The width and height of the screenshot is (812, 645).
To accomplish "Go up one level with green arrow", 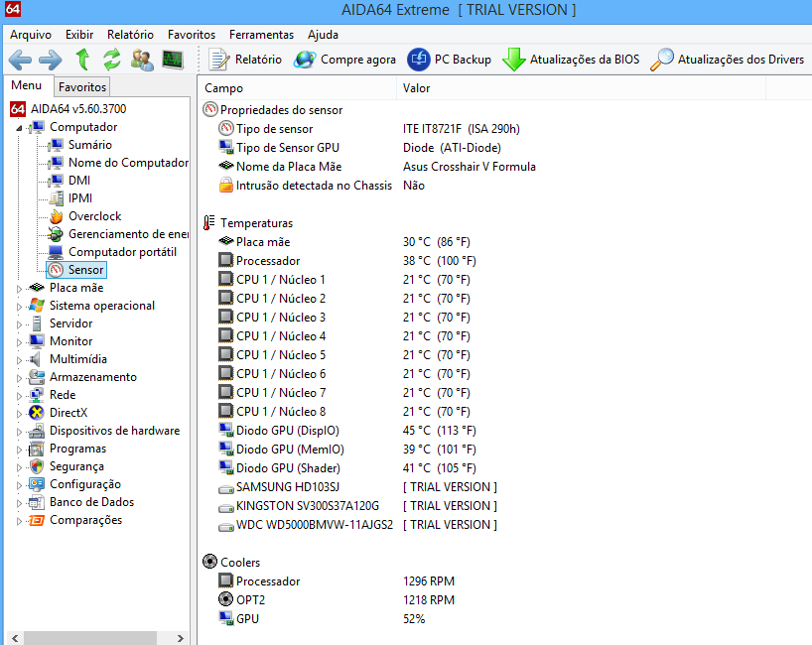I will 82,59.
